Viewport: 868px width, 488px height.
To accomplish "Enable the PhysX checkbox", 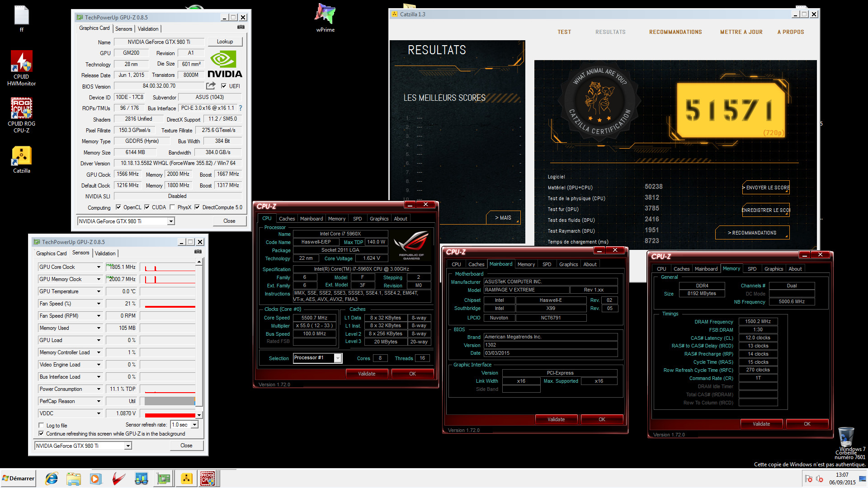I will 172,207.
